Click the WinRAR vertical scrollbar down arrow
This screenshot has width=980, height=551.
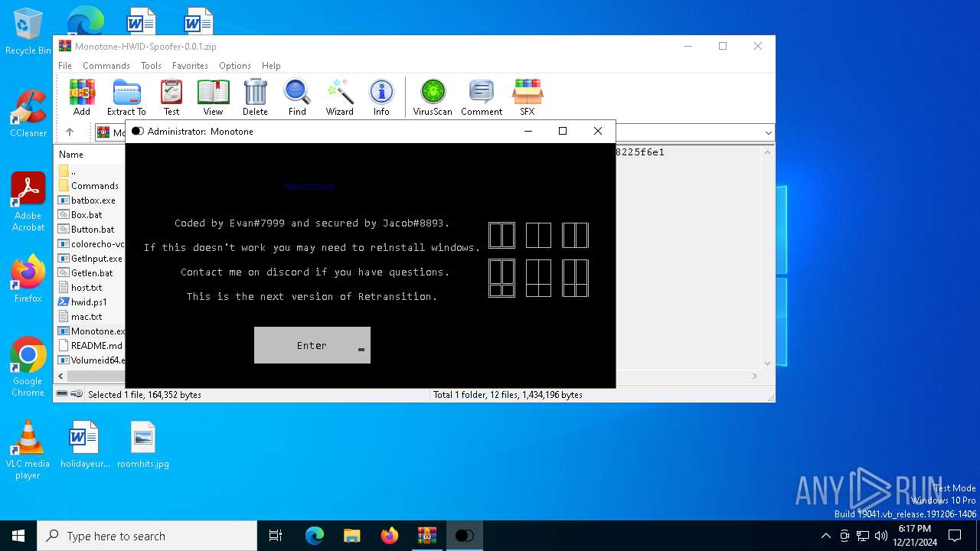767,364
